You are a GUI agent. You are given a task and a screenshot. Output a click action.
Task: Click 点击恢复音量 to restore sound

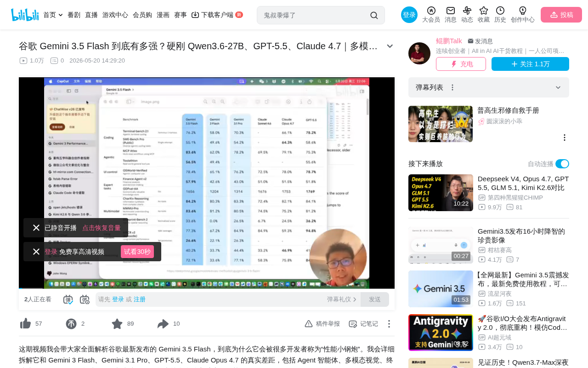[102, 228]
